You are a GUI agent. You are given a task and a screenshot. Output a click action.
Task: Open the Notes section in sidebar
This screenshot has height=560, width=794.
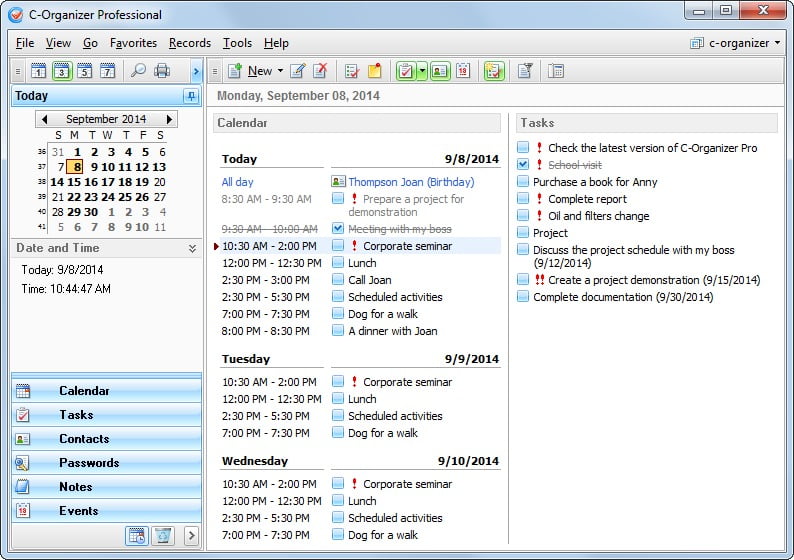tap(106, 487)
